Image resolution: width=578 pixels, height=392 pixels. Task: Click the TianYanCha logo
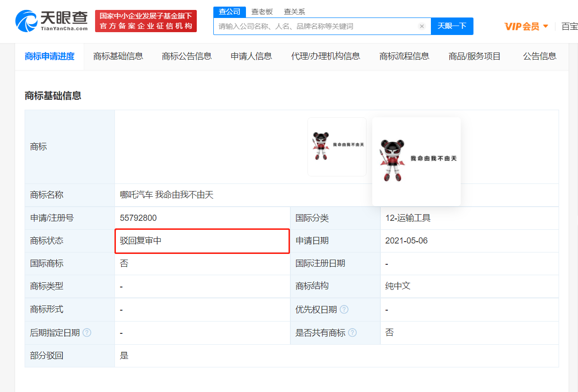click(x=52, y=20)
